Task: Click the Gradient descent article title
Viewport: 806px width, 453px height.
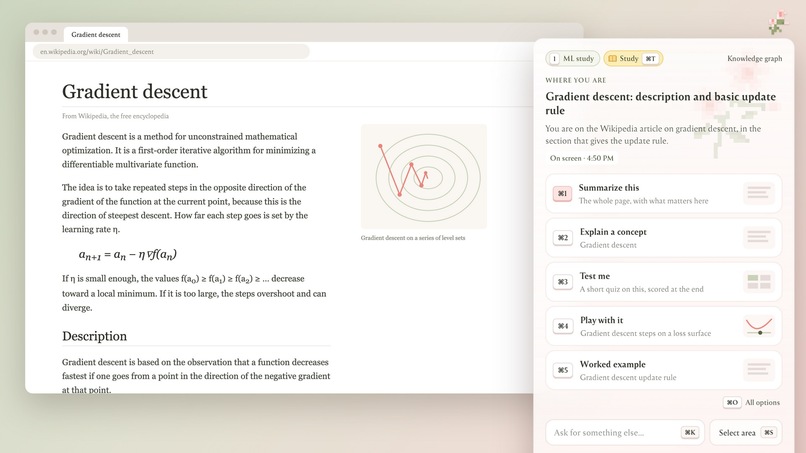Action: [x=135, y=92]
